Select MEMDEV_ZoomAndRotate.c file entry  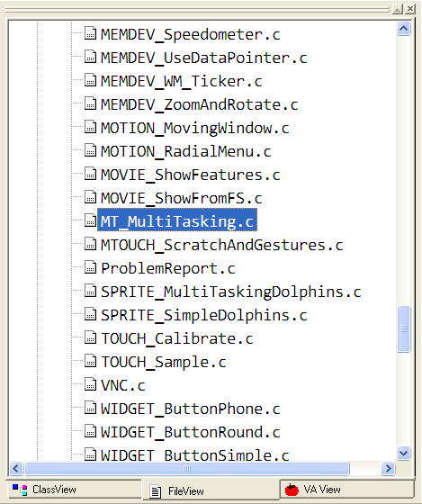(x=199, y=105)
